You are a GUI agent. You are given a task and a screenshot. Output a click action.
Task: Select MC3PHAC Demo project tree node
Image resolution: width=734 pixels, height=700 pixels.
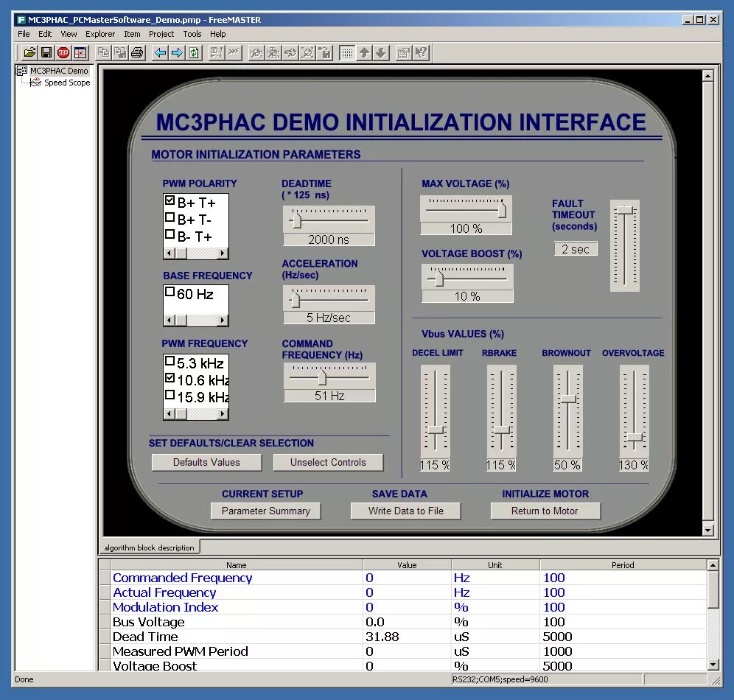[59, 71]
